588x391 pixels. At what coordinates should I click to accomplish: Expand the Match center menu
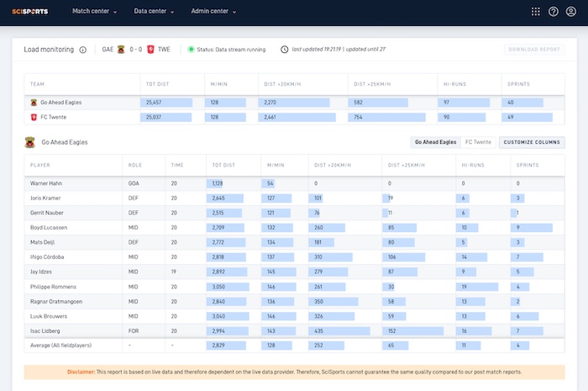click(x=94, y=12)
